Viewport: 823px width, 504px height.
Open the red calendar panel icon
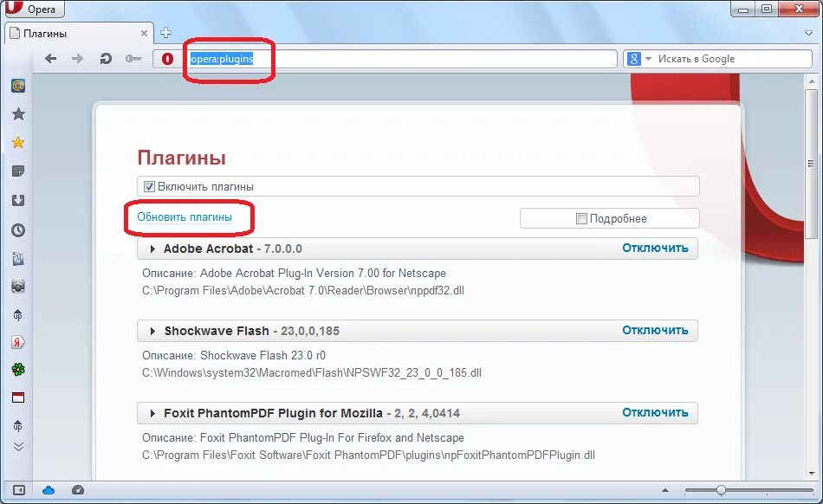click(18, 397)
